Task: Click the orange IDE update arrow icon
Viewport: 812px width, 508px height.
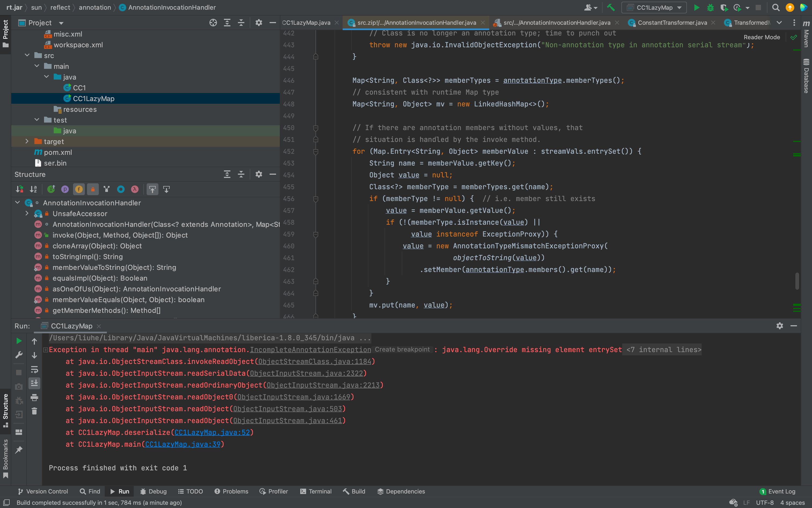Action: point(789,8)
